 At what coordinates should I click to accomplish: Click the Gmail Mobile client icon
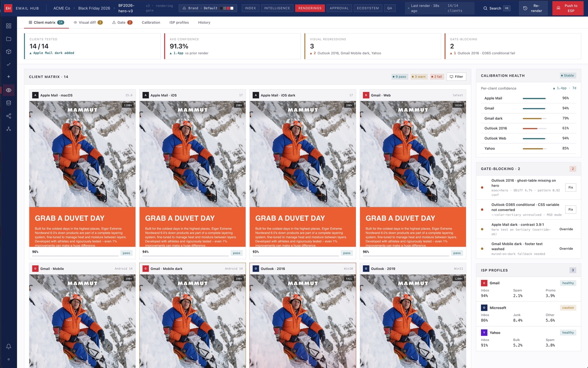(x=35, y=269)
